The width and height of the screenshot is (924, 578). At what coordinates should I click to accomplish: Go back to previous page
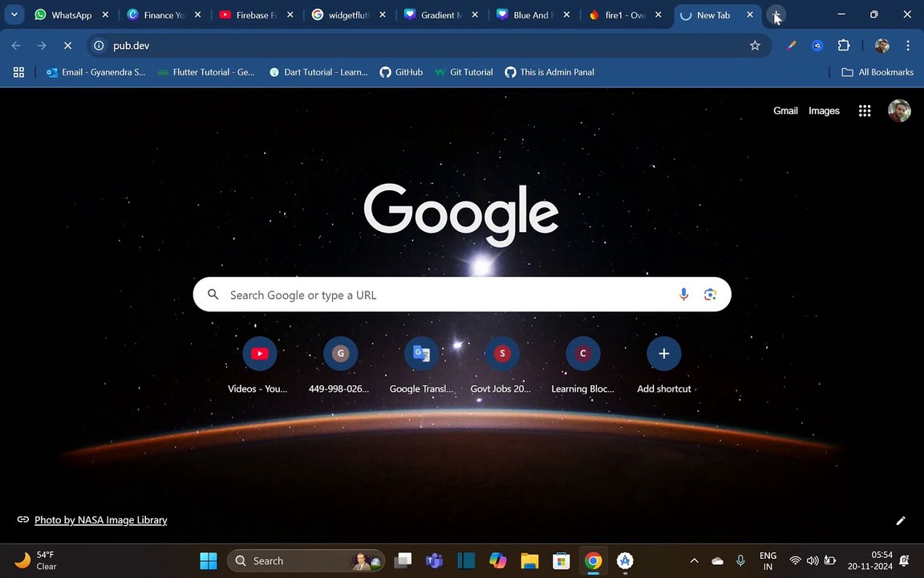pyautogui.click(x=16, y=46)
